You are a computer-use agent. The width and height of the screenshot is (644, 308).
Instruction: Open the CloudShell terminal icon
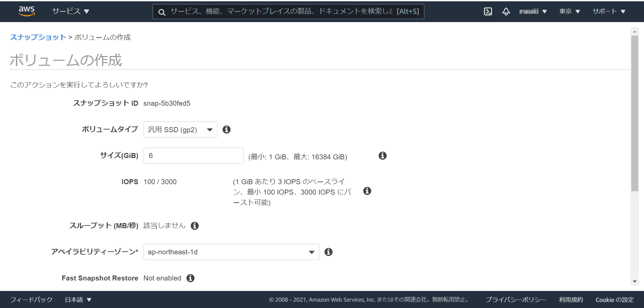[x=488, y=11]
